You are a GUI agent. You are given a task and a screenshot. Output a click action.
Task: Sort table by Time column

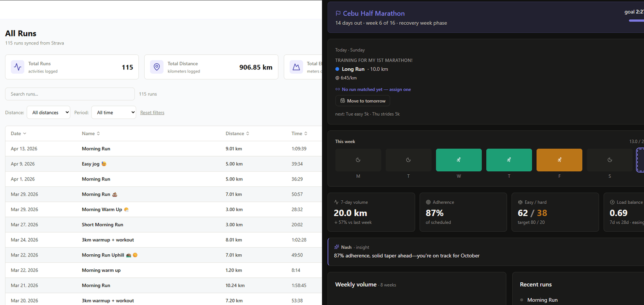[299, 134]
